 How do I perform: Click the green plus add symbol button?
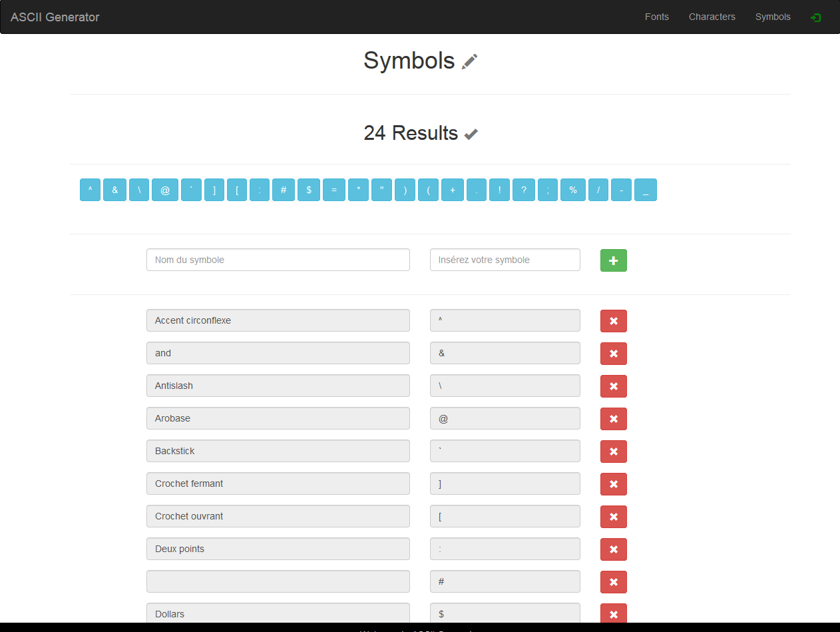pyautogui.click(x=614, y=260)
